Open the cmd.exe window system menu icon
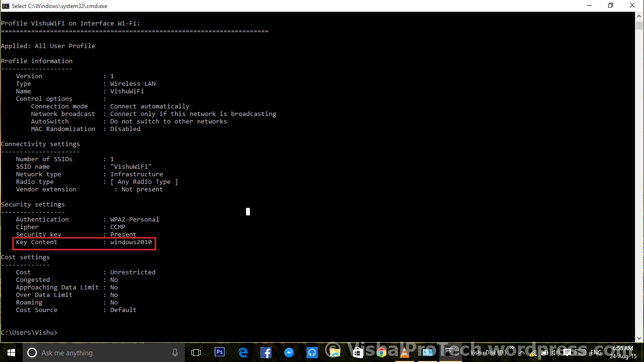 (x=5, y=6)
